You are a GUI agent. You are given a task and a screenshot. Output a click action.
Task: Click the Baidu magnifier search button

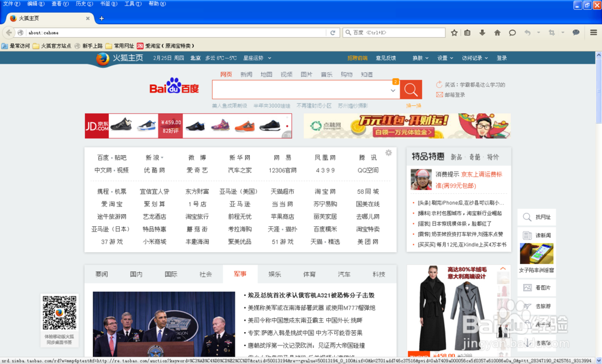point(411,89)
